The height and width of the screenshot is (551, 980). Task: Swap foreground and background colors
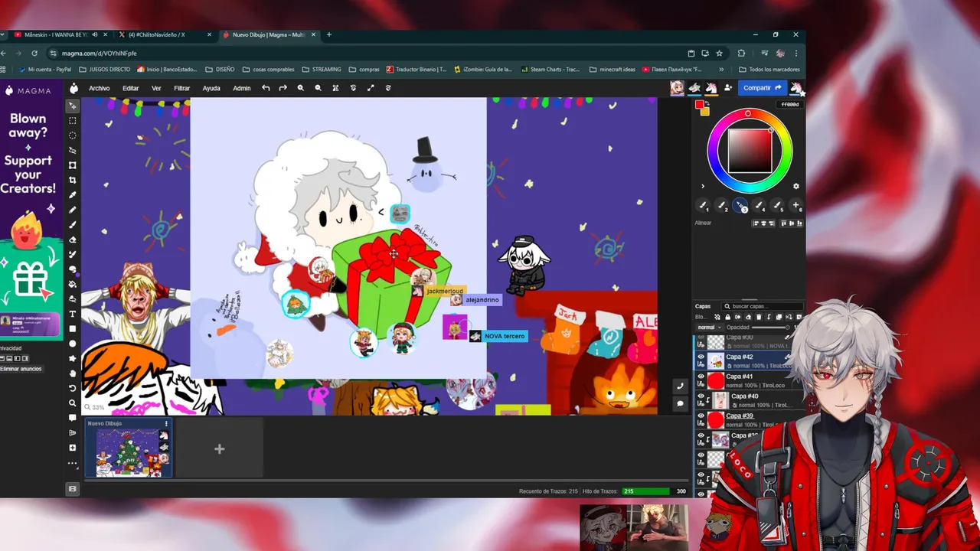707,104
